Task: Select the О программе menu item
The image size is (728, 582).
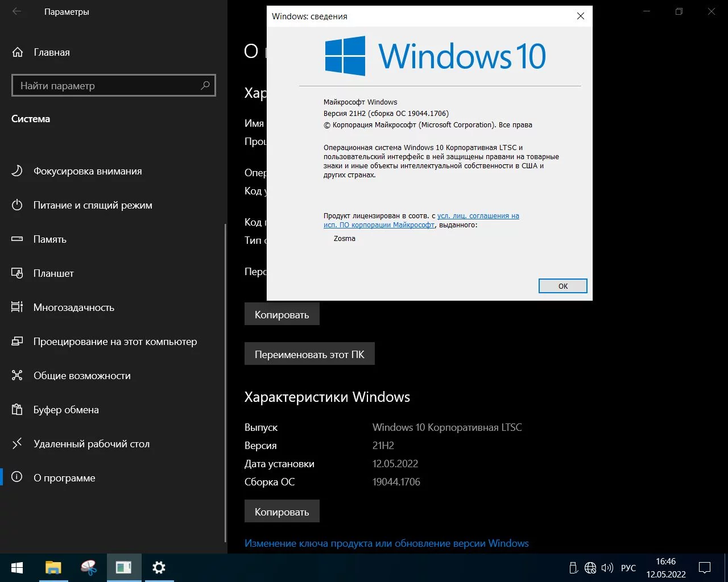Action: pyautogui.click(x=64, y=478)
